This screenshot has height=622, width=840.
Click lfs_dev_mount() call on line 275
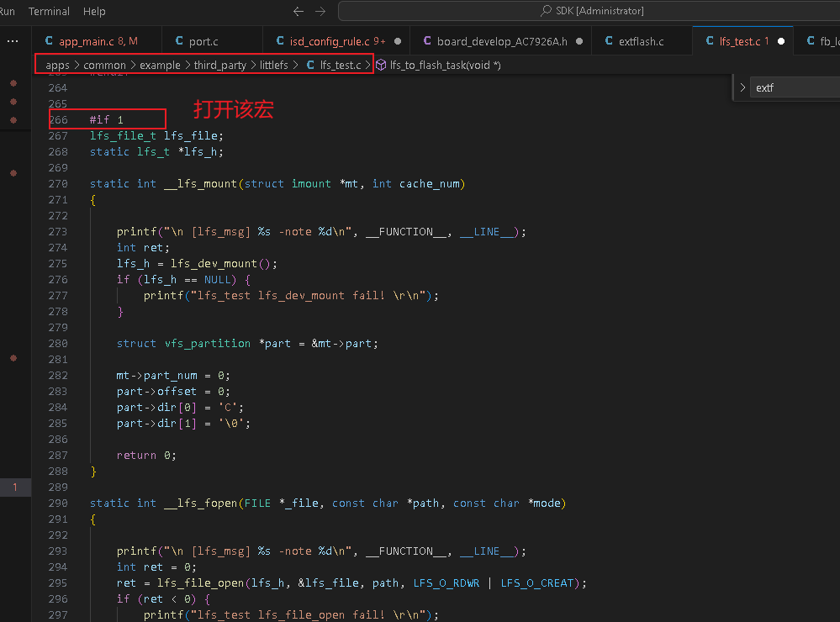point(220,264)
